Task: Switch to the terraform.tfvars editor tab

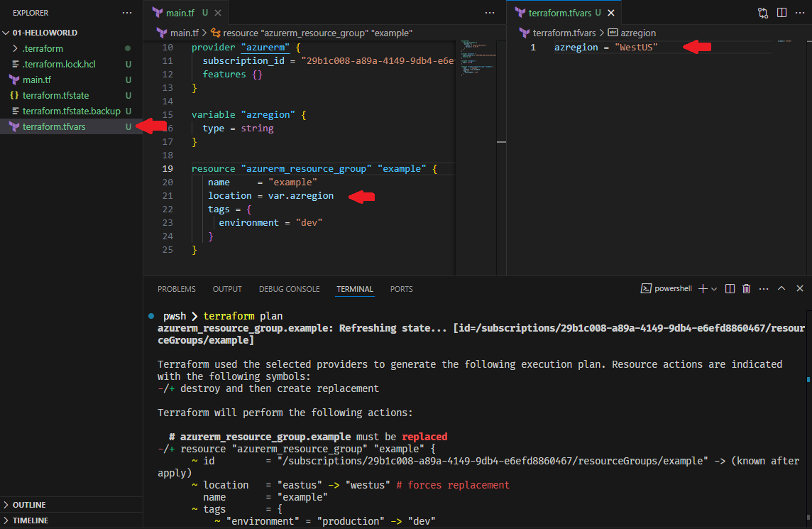Action: [559, 13]
